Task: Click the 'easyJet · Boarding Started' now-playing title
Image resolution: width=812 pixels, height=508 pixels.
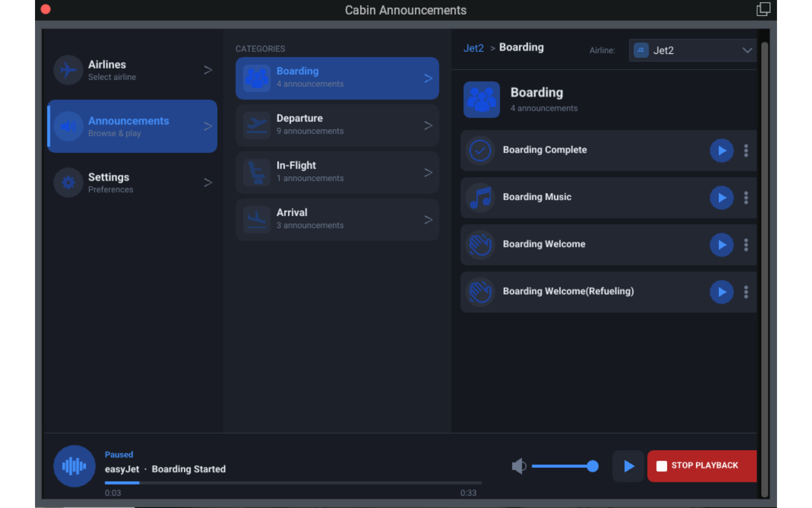Action: (165, 469)
